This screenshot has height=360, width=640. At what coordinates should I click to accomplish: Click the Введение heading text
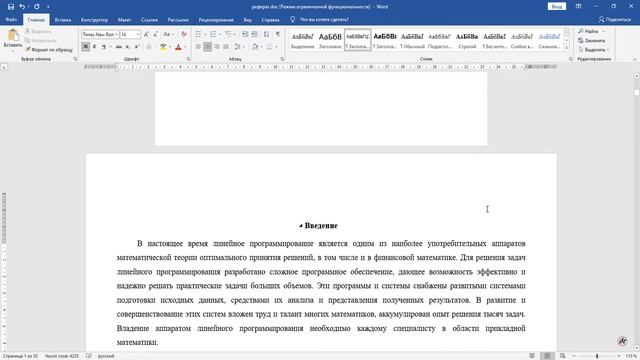click(321, 226)
